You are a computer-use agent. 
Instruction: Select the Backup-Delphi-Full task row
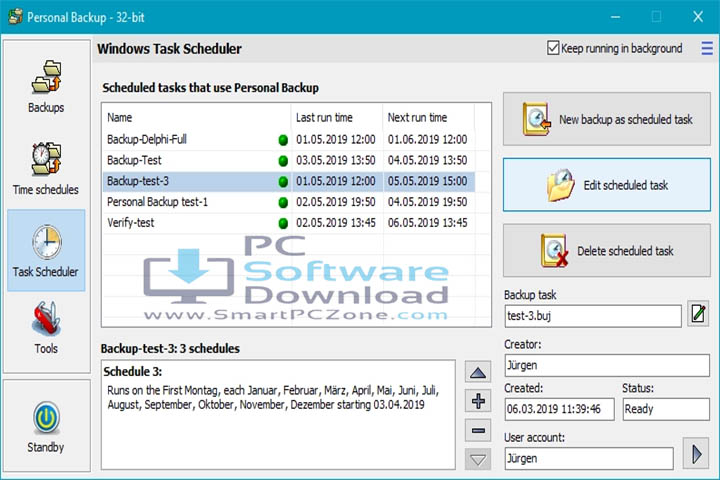[x=289, y=140]
